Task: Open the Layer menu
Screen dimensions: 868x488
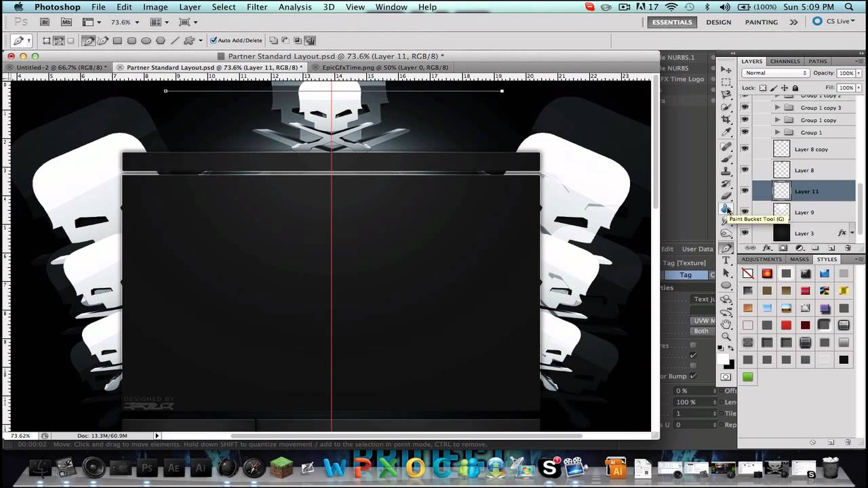Action: [x=190, y=7]
